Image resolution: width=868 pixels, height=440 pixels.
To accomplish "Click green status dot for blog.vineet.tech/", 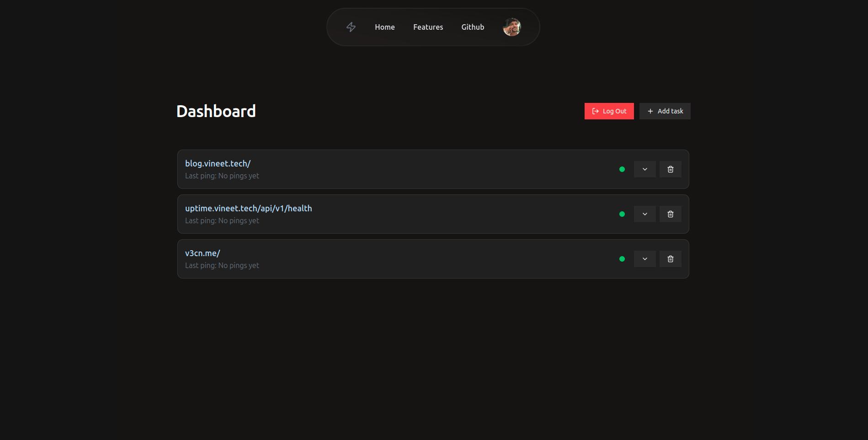I will pyautogui.click(x=622, y=169).
